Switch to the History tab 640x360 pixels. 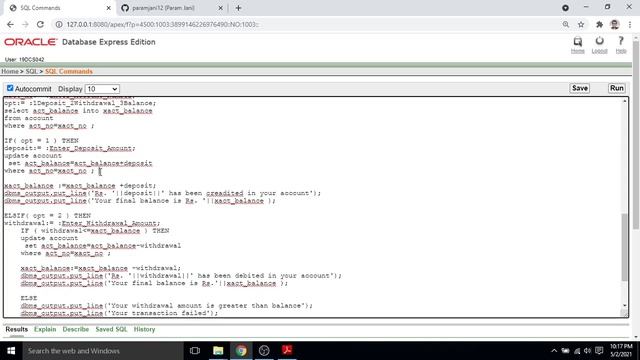tap(144, 329)
